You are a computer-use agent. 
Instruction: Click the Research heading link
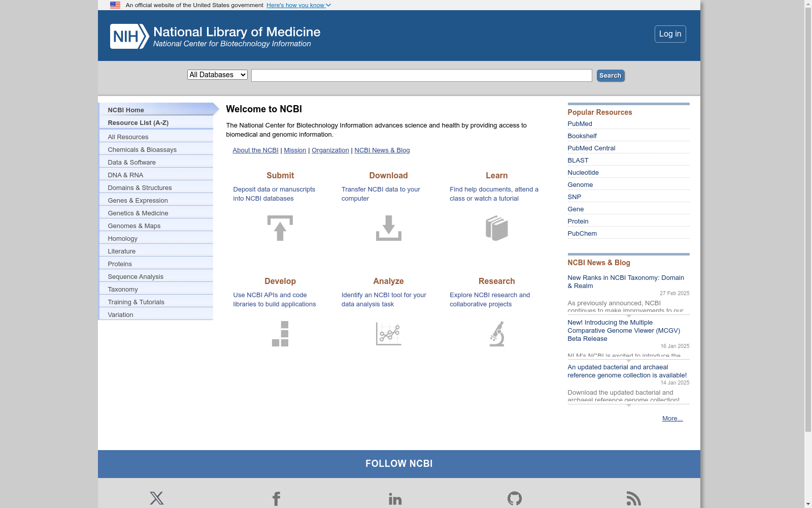coord(497,281)
